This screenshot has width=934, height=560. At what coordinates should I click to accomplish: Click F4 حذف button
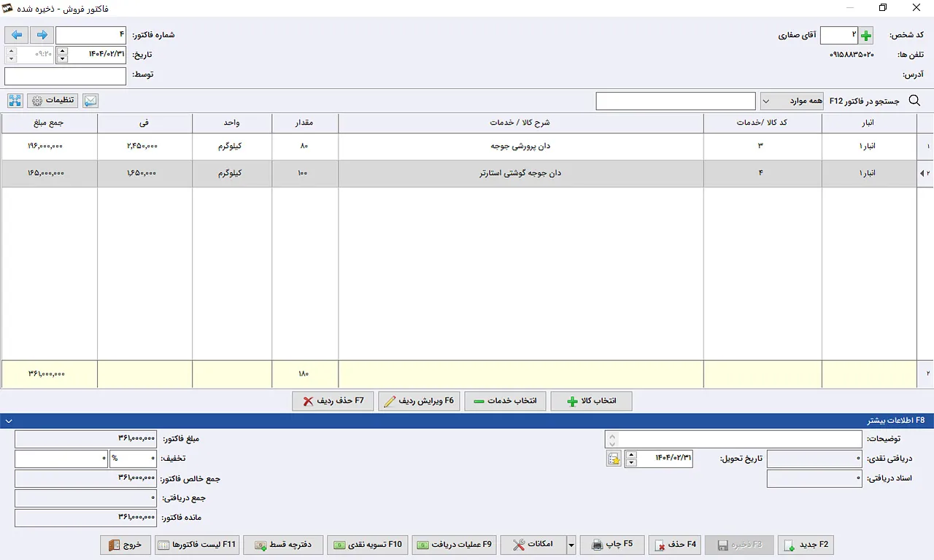(x=675, y=545)
